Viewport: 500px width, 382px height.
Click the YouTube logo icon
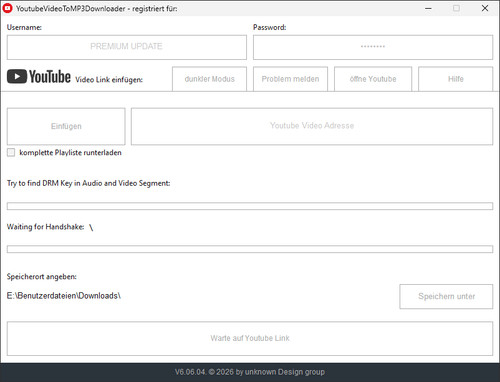click(x=39, y=77)
